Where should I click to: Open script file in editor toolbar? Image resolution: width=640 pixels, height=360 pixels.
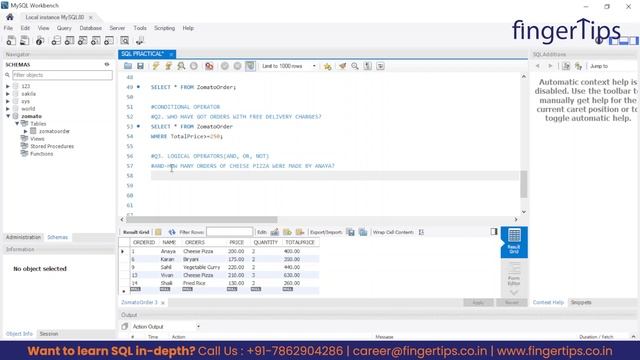click(128, 66)
